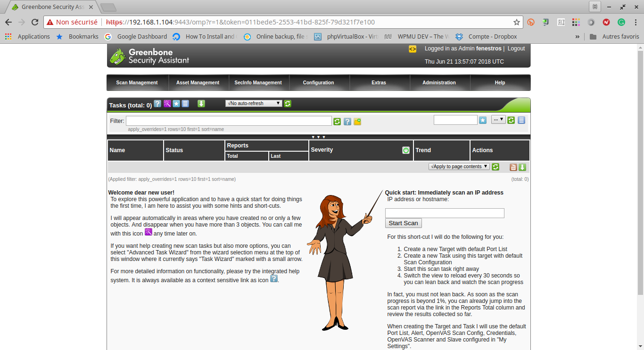Open the Apply to page contents dropdown

tap(459, 167)
